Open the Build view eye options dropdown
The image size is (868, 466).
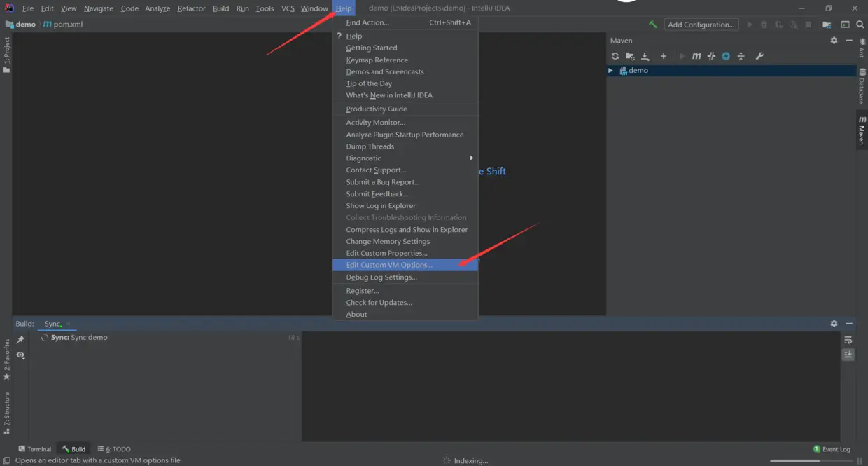(20, 355)
